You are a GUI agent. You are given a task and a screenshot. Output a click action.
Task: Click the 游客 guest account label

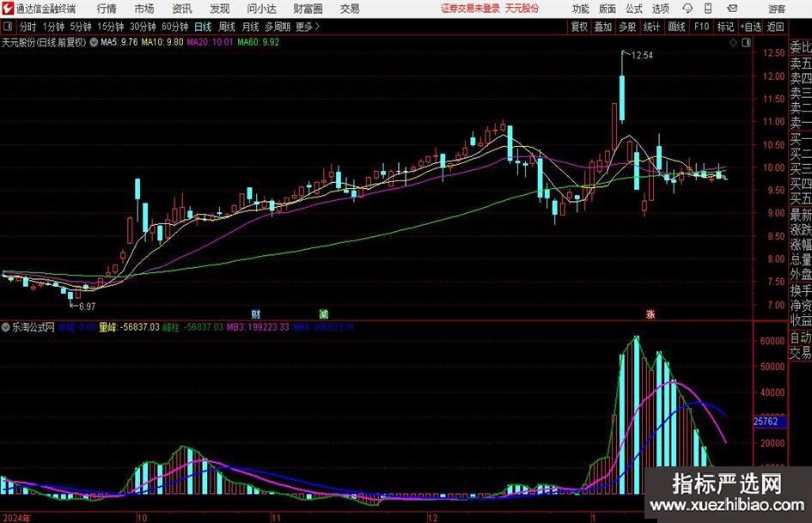tap(777, 9)
